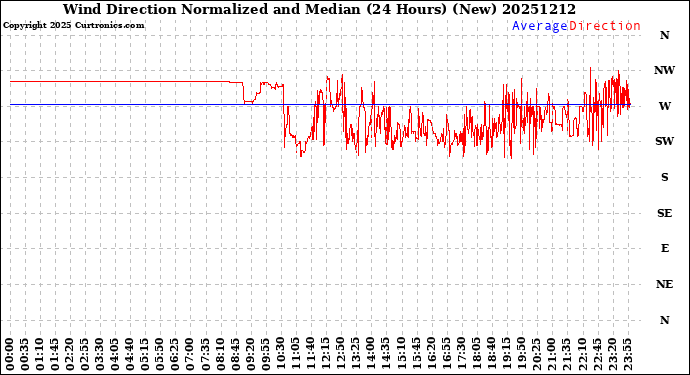Click the "16:20" time axis label
The height and width of the screenshot is (375, 690).
(x=431, y=354)
